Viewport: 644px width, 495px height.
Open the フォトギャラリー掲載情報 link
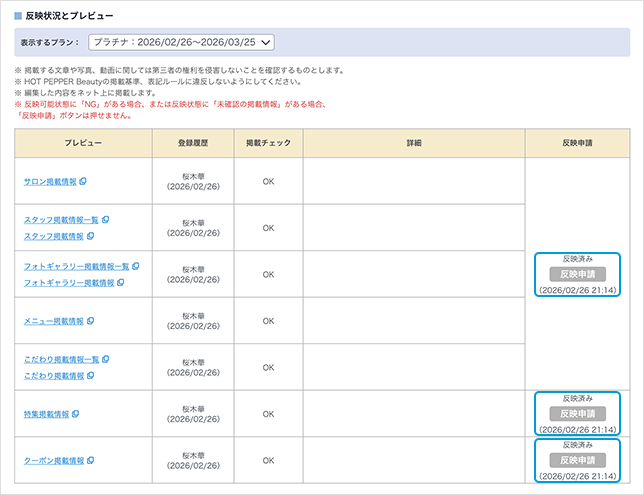(68, 283)
